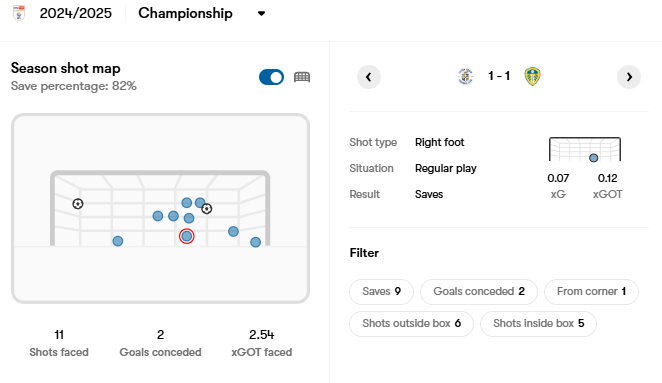This screenshot has width=662, height=383.
Task: Open the Championship season dropdown arrow
Action: (x=261, y=14)
